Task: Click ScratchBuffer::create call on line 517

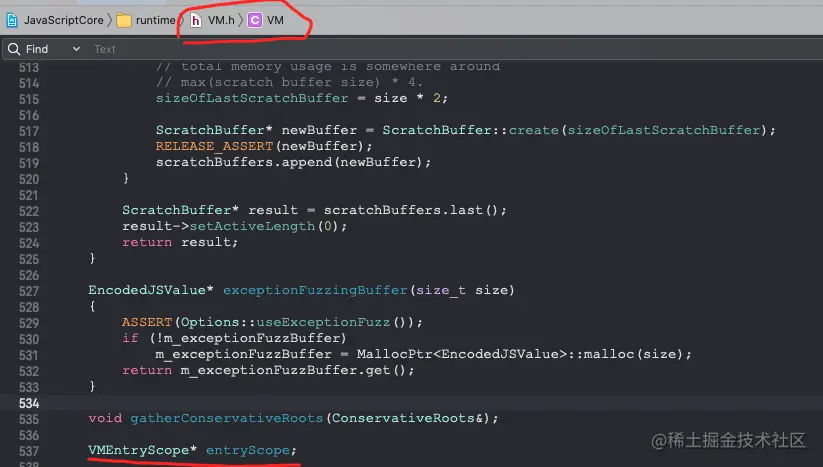Action: (470, 130)
